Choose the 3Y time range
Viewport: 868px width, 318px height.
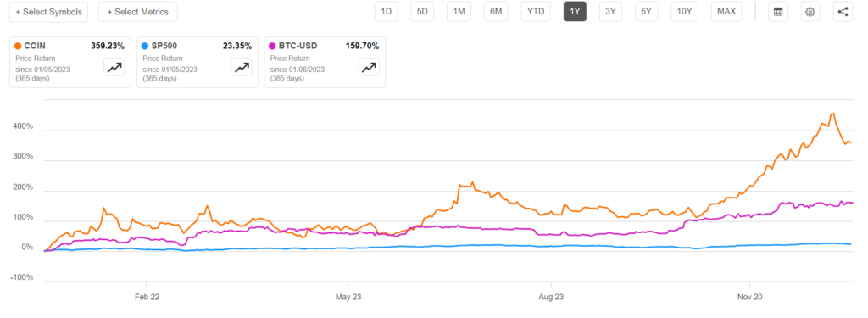point(610,12)
